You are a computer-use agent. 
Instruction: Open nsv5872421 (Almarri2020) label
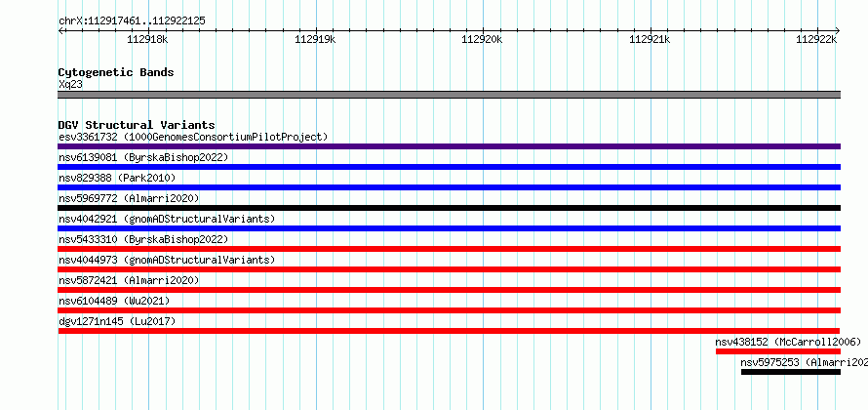click(129, 280)
